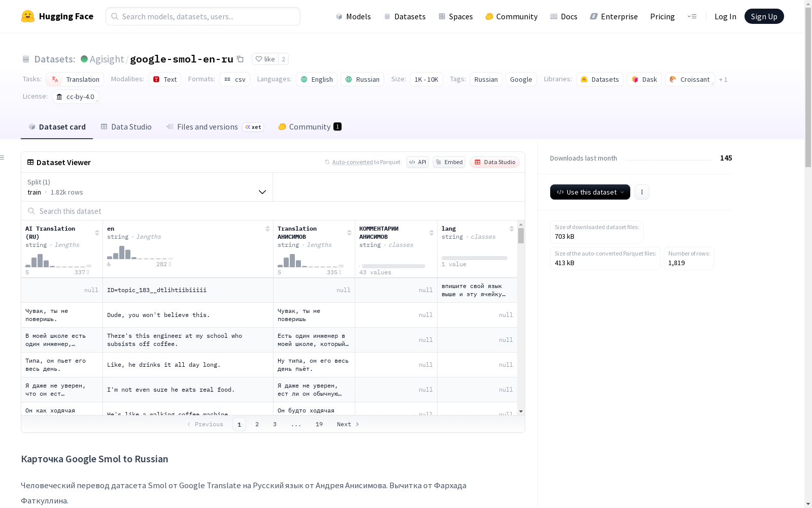This screenshot has height=508, width=812.
Task: Click the 'lang' column classes bar
Action: [475, 258]
